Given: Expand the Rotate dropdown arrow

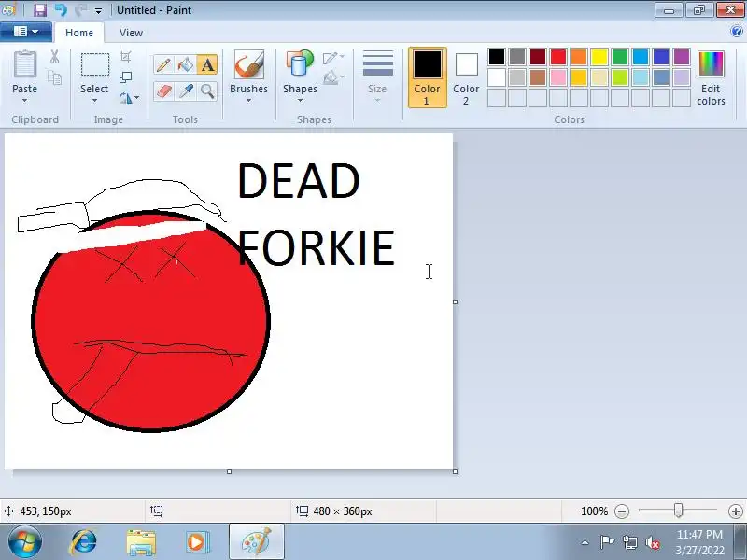Looking at the screenshot, I should click(x=137, y=98).
